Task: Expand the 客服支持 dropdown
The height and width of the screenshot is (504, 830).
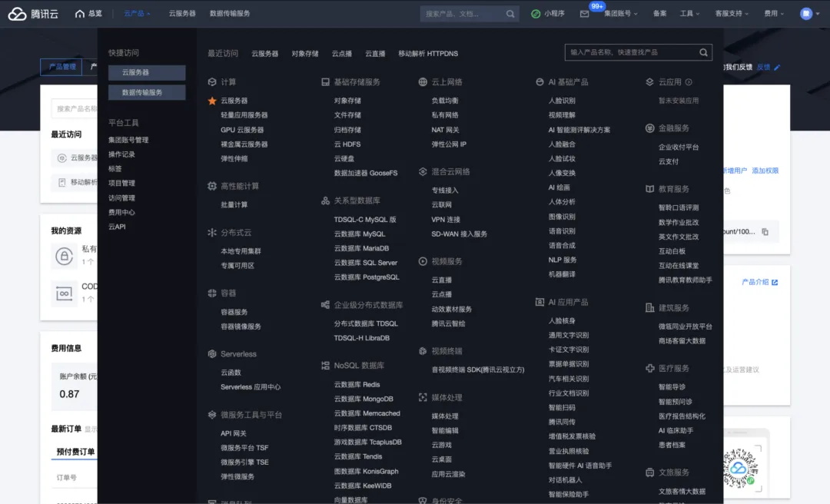Action: click(x=732, y=14)
